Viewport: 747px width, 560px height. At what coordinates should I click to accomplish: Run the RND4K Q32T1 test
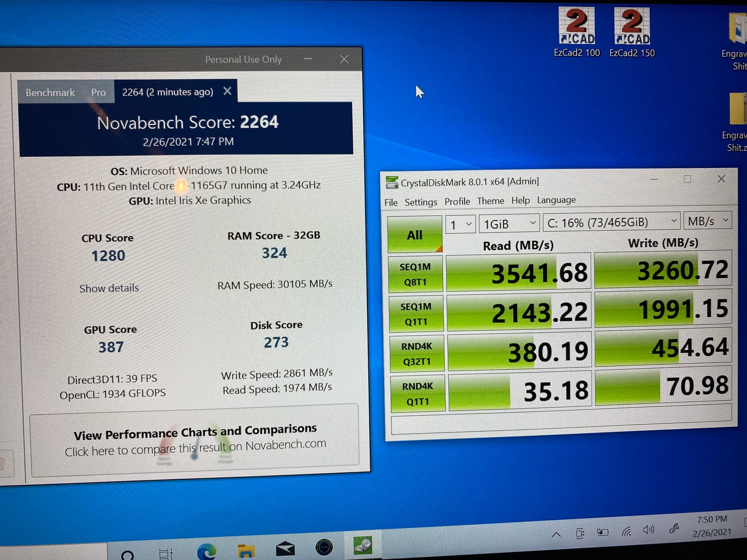tap(417, 354)
